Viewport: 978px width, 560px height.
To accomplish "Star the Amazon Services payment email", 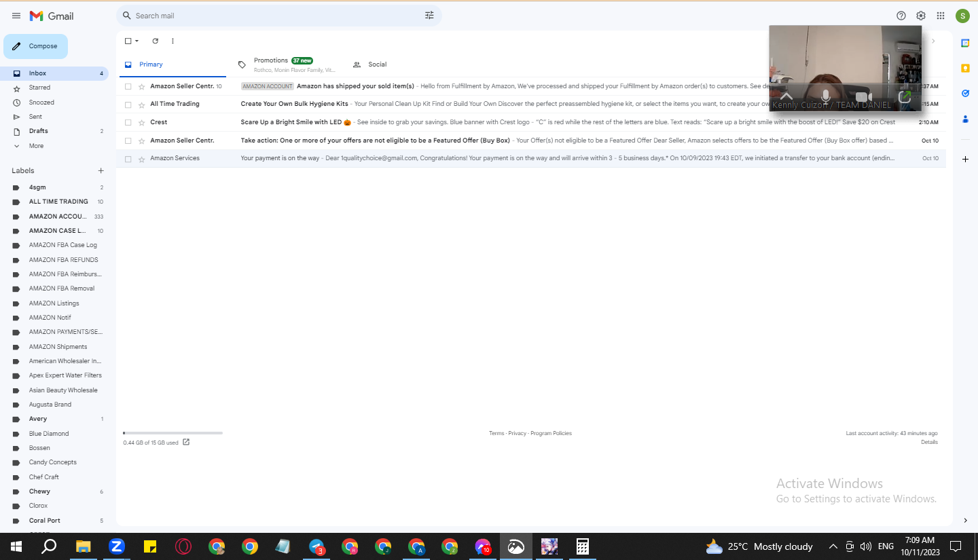I will pos(141,159).
